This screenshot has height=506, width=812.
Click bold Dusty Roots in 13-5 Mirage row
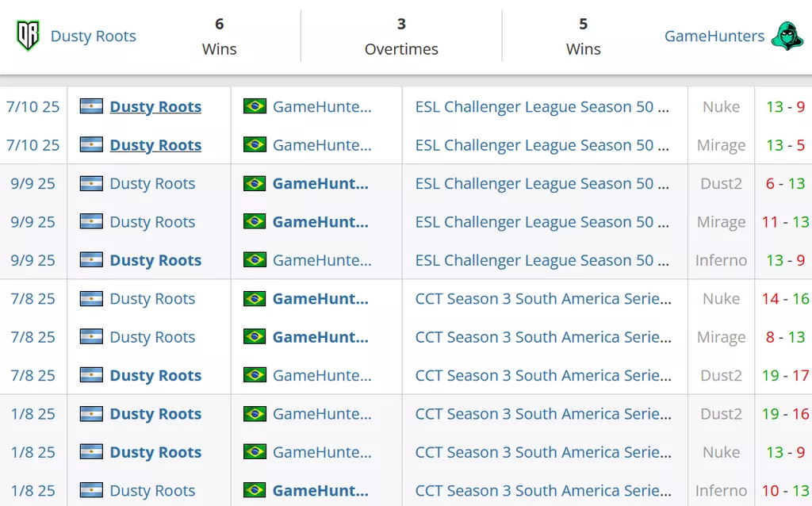[x=155, y=145]
